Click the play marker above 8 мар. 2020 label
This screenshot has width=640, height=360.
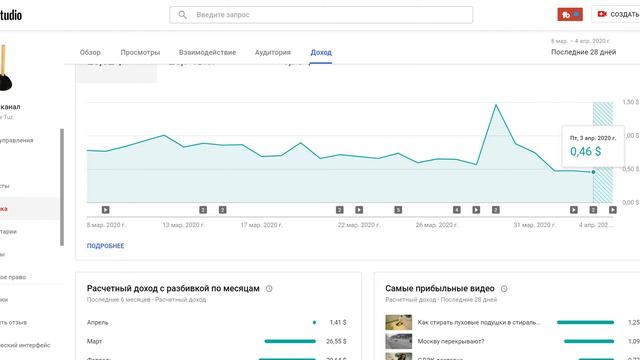[105, 210]
